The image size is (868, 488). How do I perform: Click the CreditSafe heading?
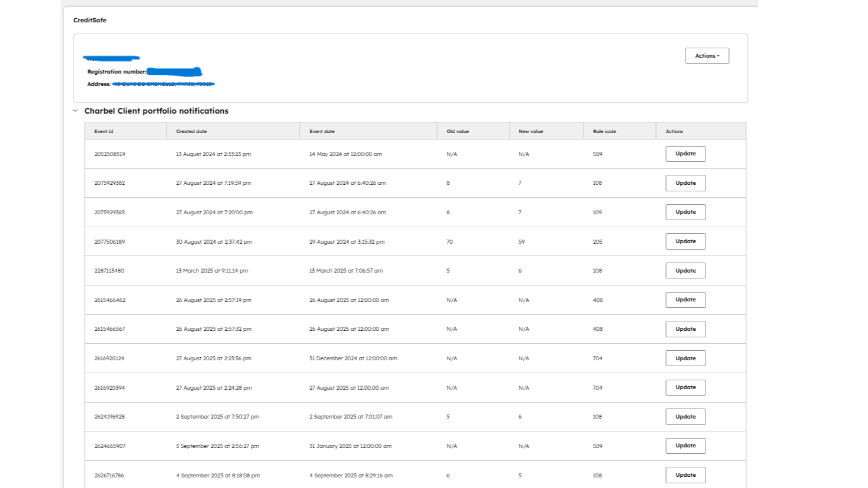(x=90, y=20)
